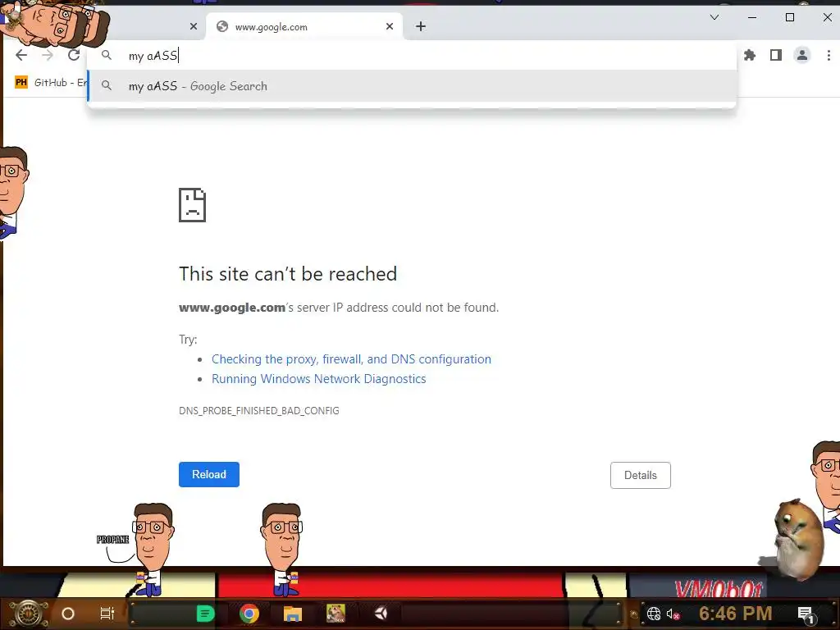
Task: Open File Explorer from the taskbar
Action: pos(293,614)
